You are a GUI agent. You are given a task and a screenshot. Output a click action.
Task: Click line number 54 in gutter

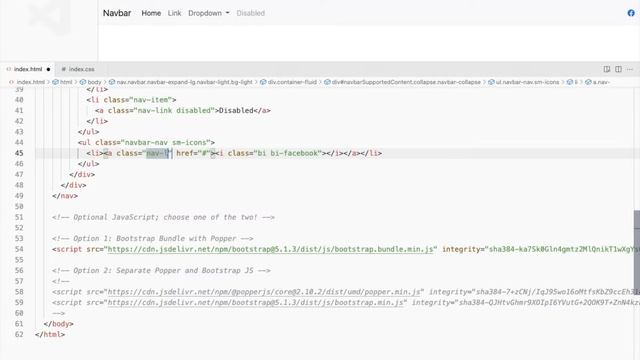19,249
